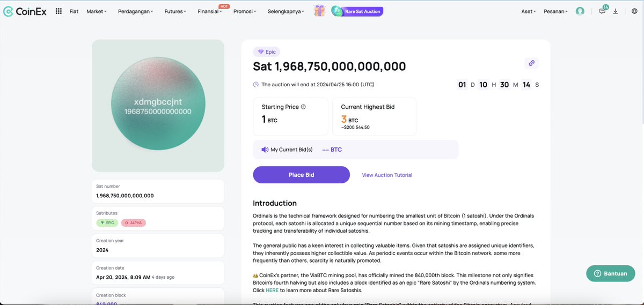Expand the Market dropdown

pos(97,11)
